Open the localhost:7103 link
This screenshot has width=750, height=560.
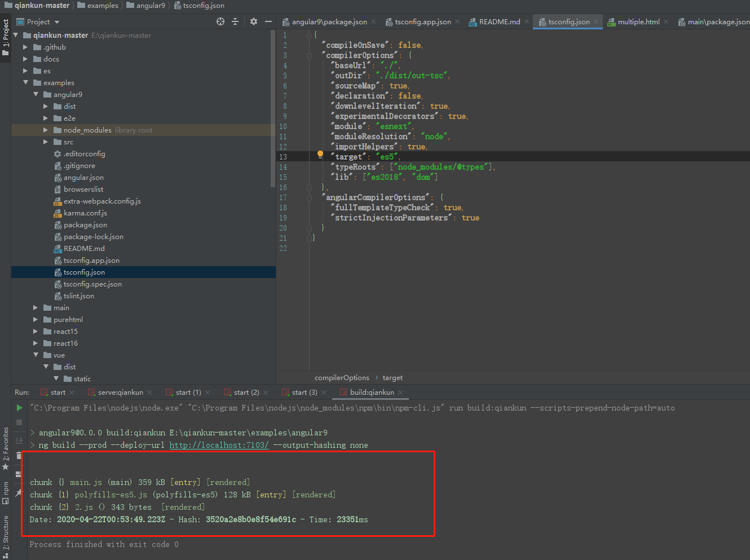[219, 445]
